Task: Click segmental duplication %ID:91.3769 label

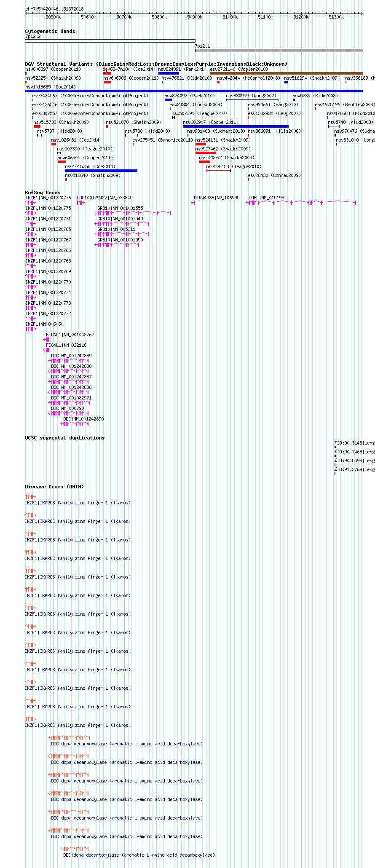Action: click(354, 469)
